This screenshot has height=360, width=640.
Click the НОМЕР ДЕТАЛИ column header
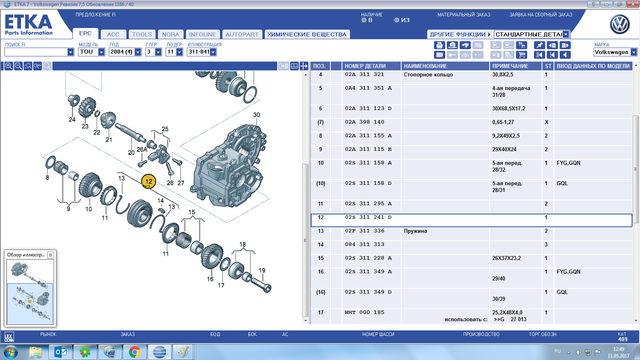pos(371,66)
